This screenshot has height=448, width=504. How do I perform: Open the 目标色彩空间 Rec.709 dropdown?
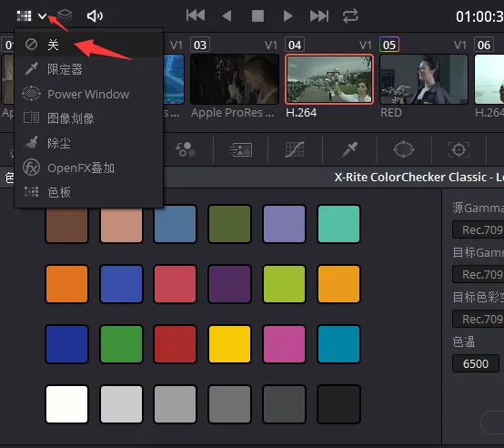coord(478,319)
